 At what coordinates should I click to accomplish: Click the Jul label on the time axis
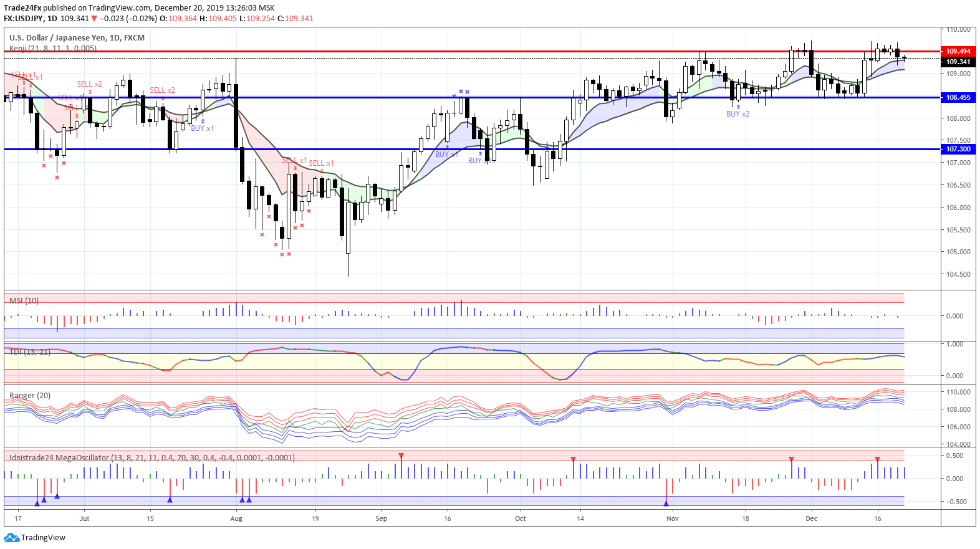tap(84, 518)
